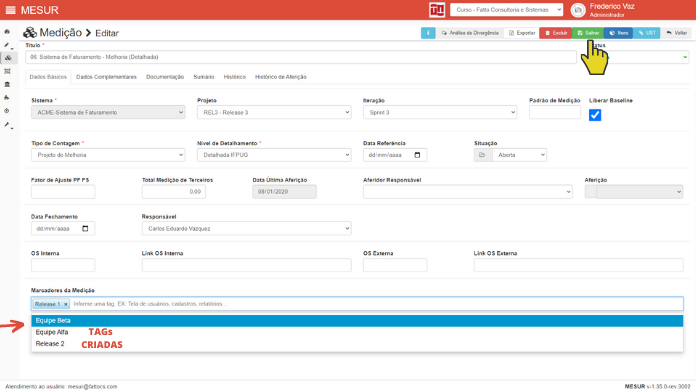Open the sidebar frame/grid icon
696x392 pixels.
pyautogui.click(x=7, y=71)
